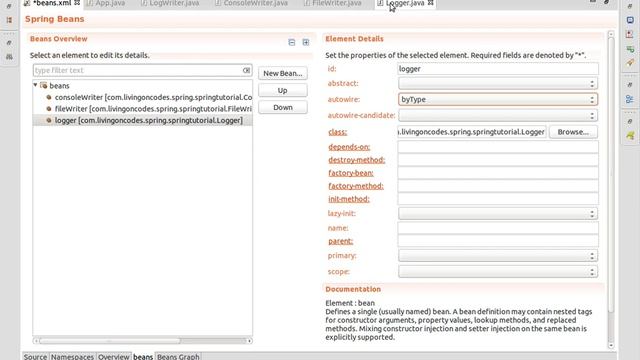This screenshot has height=360, width=640.
Task: Open the abstract dropdown
Action: [498, 83]
